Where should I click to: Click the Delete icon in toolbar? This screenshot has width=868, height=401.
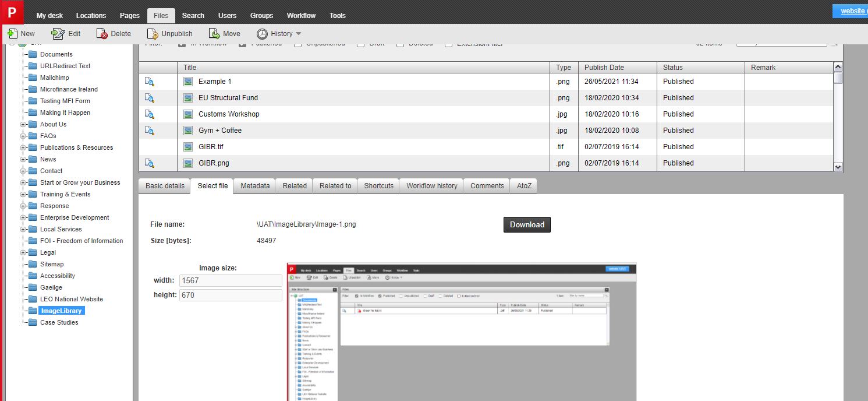[x=102, y=34]
